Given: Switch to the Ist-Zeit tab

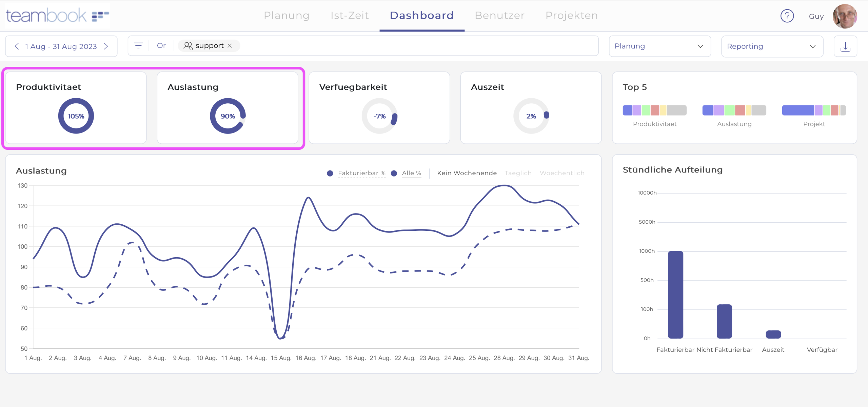Looking at the screenshot, I should 349,15.
